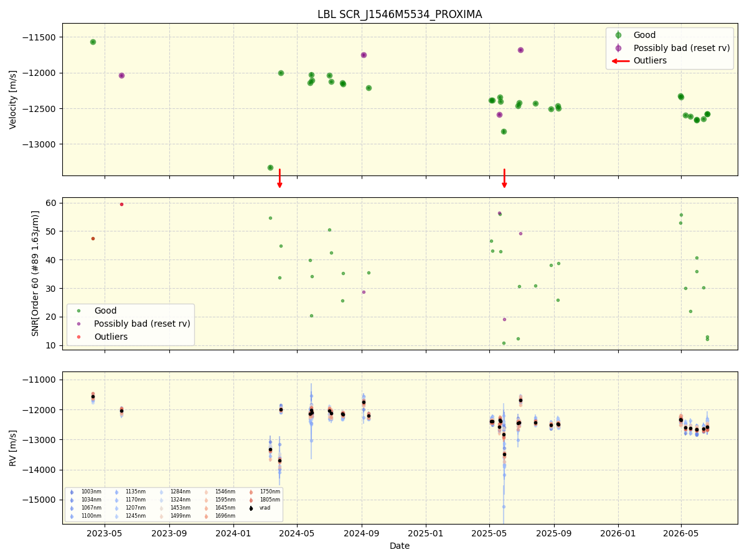The width and height of the screenshot is (747, 560).
Task: Select 'Possibly bad (reset rv)' in the SNR legend
Action: 142,324
